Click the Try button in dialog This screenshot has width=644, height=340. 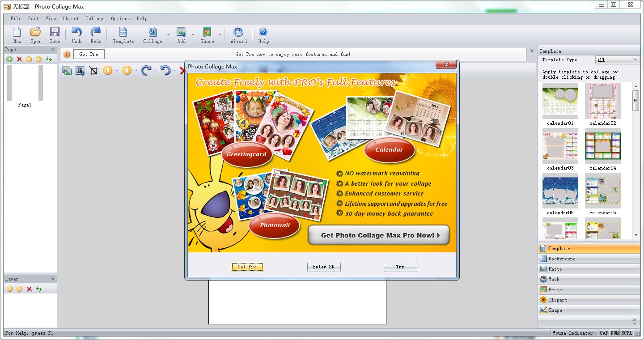(x=400, y=267)
